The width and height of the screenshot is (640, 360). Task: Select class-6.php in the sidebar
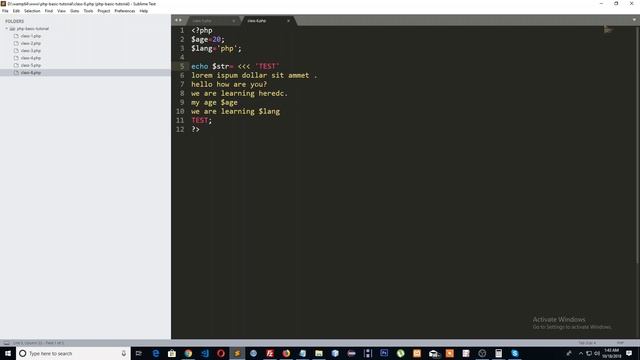(x=31, y=73)
